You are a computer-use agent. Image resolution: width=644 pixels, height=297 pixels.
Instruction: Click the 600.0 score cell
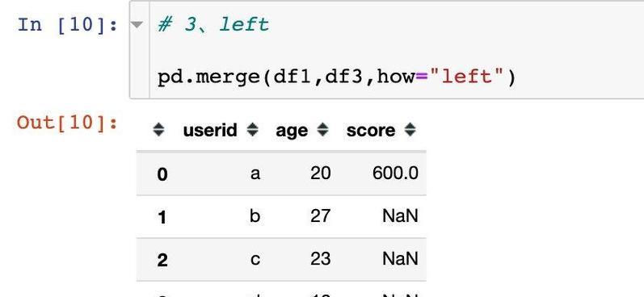tap(395, 173)
